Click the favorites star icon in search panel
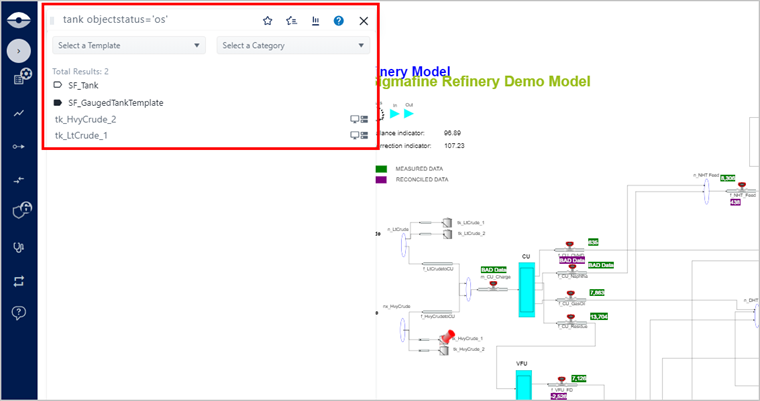The width and height of the screenshot is (760, 401). [267, 21]
